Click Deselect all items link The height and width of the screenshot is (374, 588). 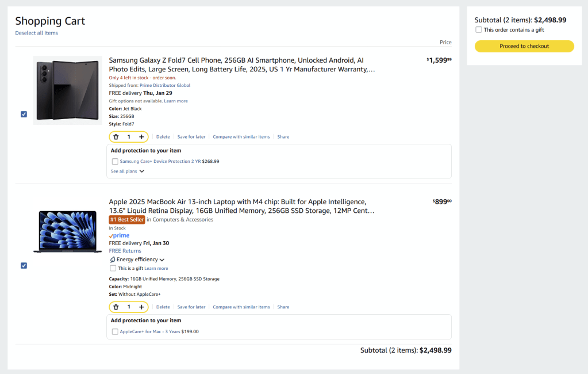click(36, 33)
